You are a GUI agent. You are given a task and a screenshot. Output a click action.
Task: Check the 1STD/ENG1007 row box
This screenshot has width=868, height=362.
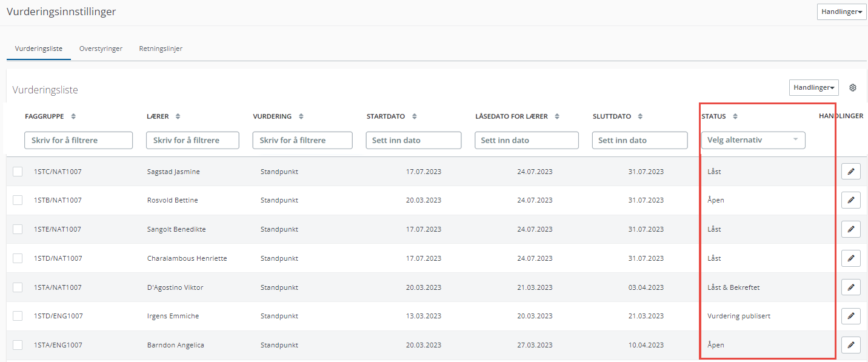coord(18,316)
